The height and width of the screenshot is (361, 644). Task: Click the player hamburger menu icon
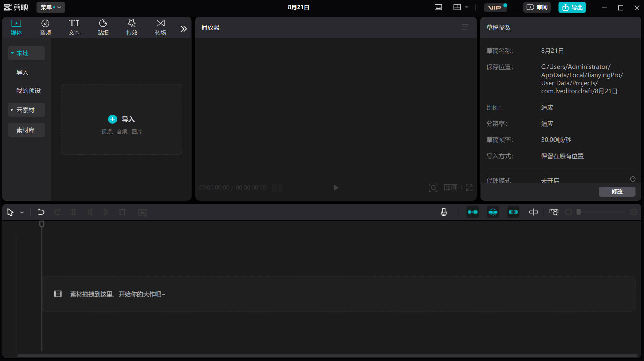(x=465, y=27)
